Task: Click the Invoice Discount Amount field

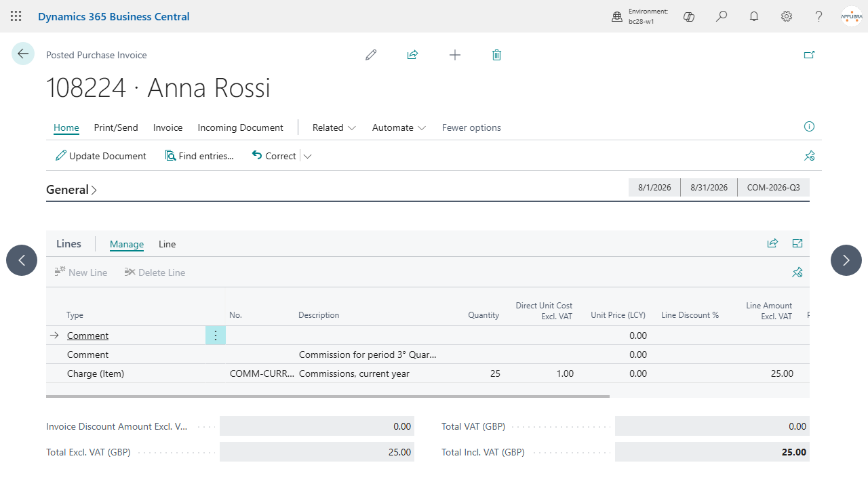Action: [x=317, y=426]
